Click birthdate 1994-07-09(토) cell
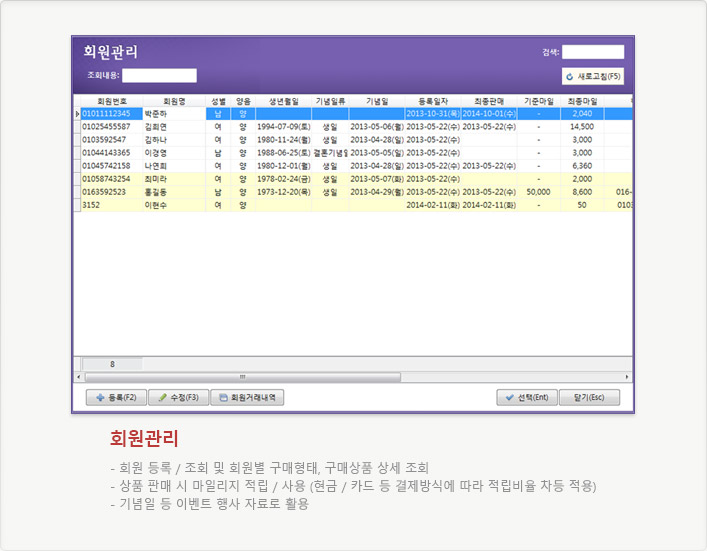The image size is (707, 551). pyautogui.click(x=284, y=127)
